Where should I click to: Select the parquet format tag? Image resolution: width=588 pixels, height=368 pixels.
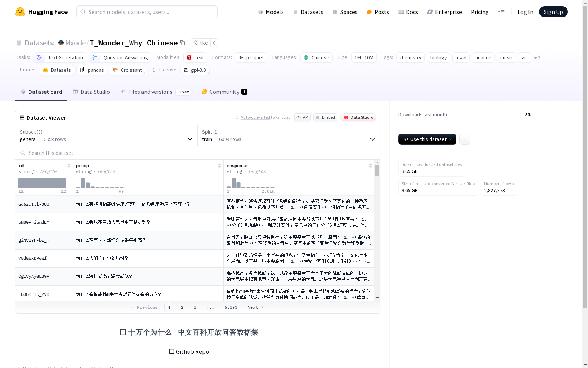coord(251,57)
